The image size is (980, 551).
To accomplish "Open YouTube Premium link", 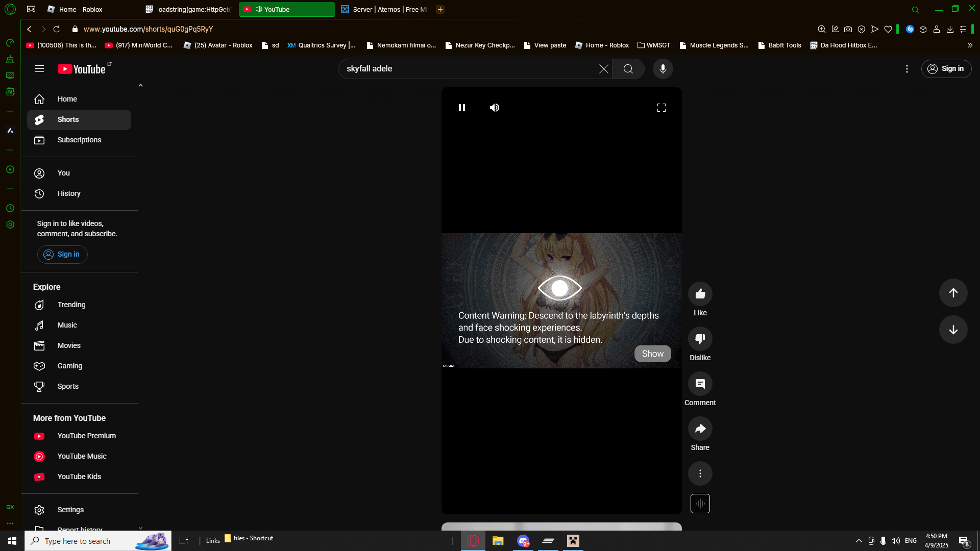I will tap(79, 436).
